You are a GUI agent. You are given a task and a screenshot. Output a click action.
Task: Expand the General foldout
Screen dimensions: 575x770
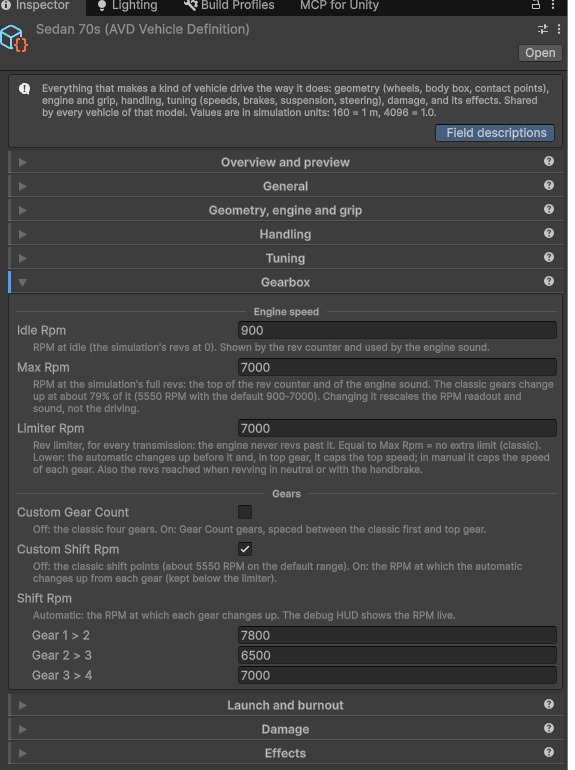[23, 186]
